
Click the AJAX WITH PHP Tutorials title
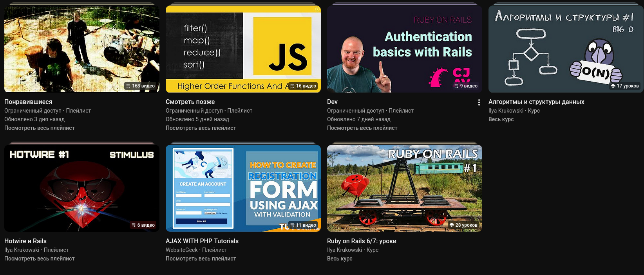202,241
